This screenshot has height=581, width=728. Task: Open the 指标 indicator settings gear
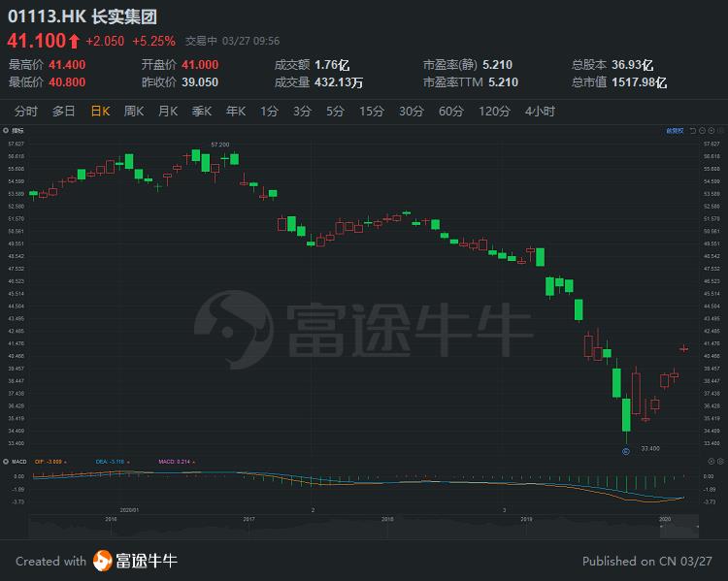[x=6, y=130]
